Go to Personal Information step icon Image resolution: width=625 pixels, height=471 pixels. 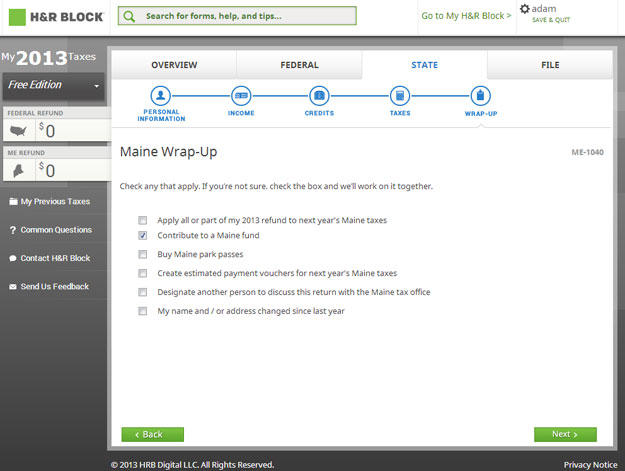161,96
